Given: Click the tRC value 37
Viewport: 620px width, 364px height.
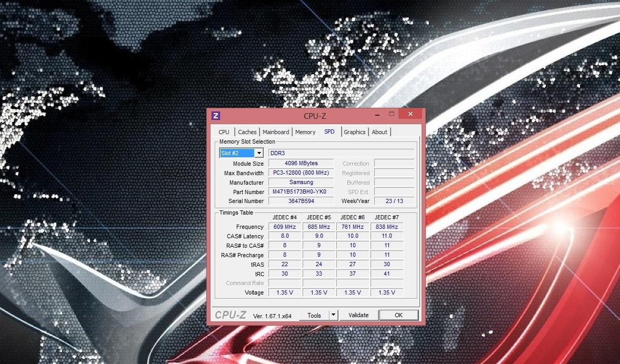Looking at the screenshot, I should pos(353,274).
